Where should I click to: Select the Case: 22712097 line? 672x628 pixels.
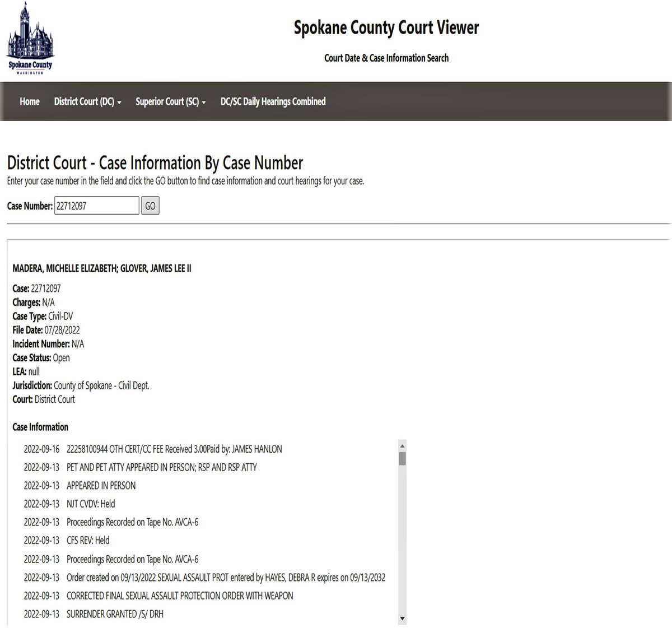point(36,289)
